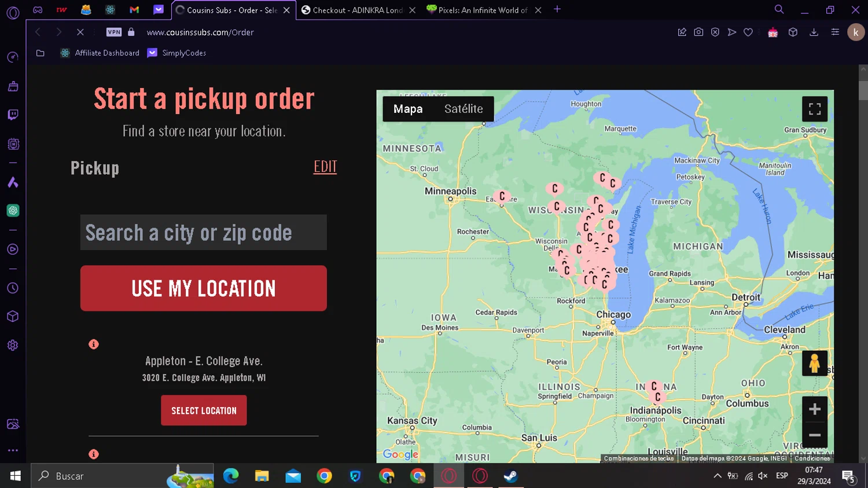Show hidden system tray icons chevron
868x488 pixels.
pos(718,476)
